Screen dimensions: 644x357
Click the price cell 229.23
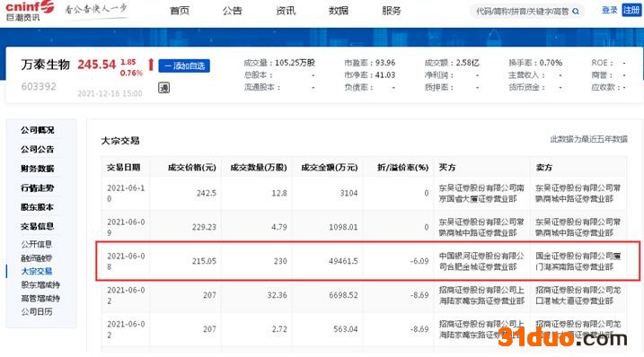pyautogui.click(x=204, y=227)
